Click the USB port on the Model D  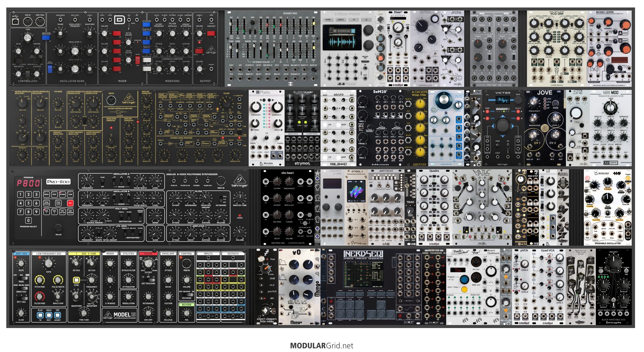click(15, 22)
